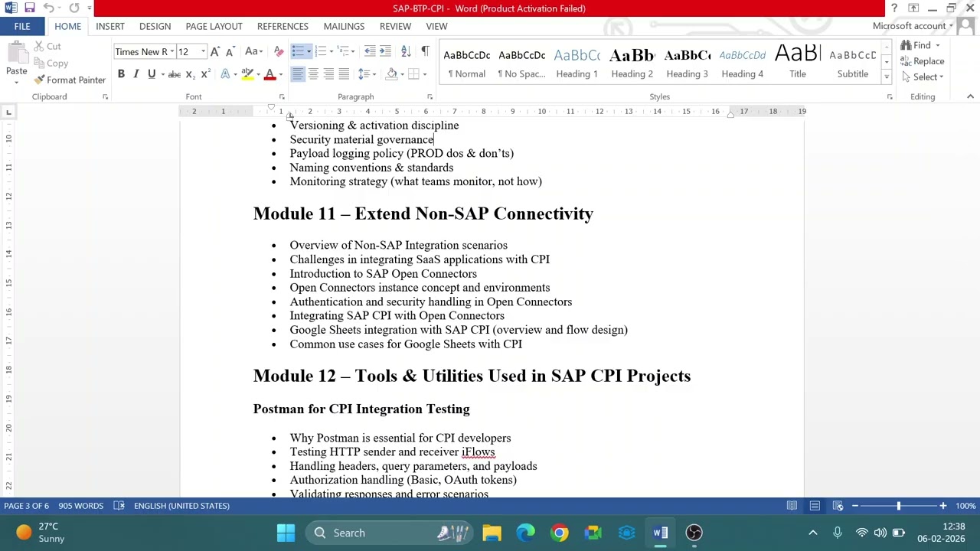Click ENGLISH (UNITED STATES) language indicator
Viewport: 980px width, 551px height.
tap(181, 505)
